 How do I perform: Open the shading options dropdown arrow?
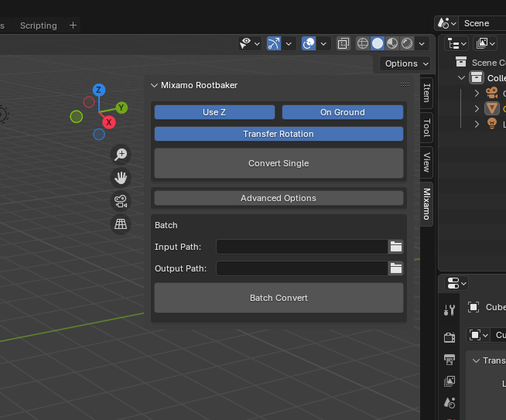(422, 43)
